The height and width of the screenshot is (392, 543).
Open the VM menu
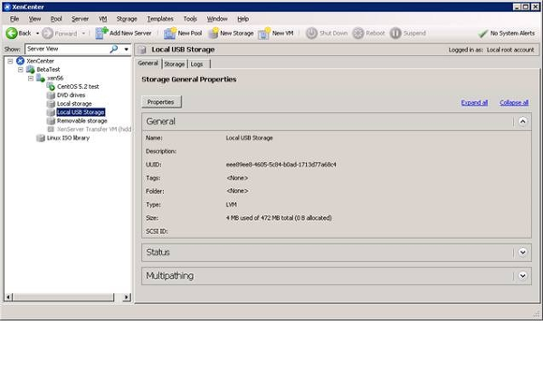pos(103,19)
